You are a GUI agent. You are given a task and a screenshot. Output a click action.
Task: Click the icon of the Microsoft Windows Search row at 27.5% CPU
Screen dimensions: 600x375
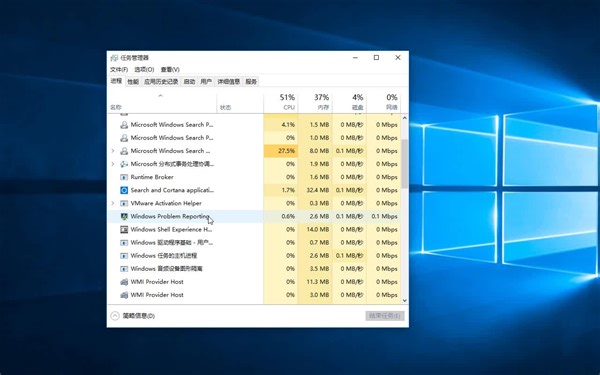[124, 151]
